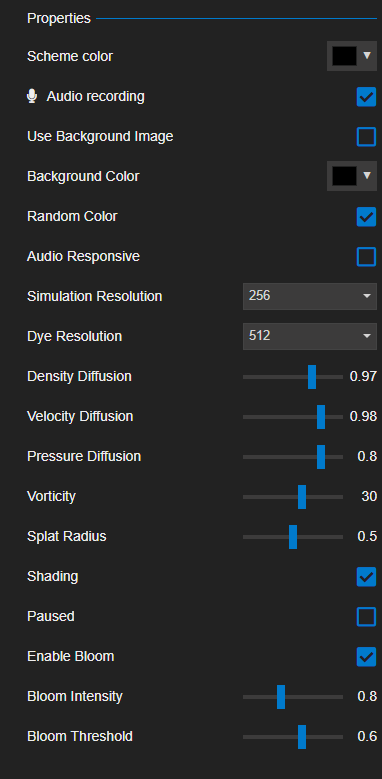Expand the Simulation Resolution dropdown
382x779 pixels.
pyautogui.click(x=309, y=296)
